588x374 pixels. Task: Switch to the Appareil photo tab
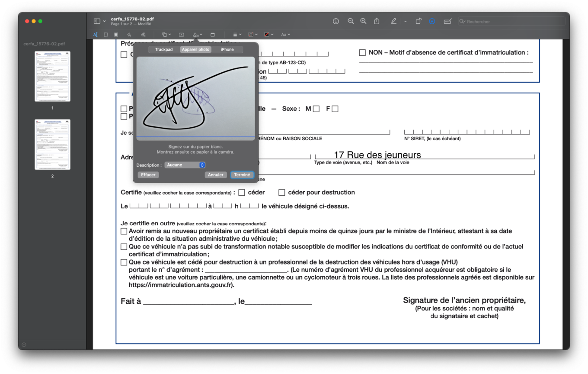(195, 49)
